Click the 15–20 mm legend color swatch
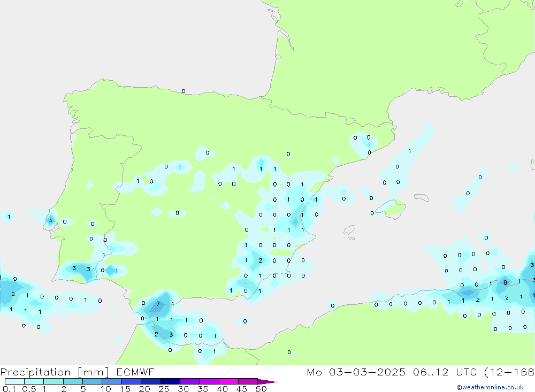 click(131, 381)
